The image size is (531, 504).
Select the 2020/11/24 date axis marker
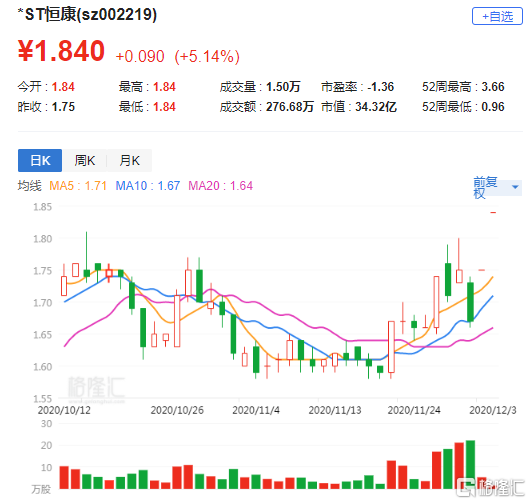point(414,411)
